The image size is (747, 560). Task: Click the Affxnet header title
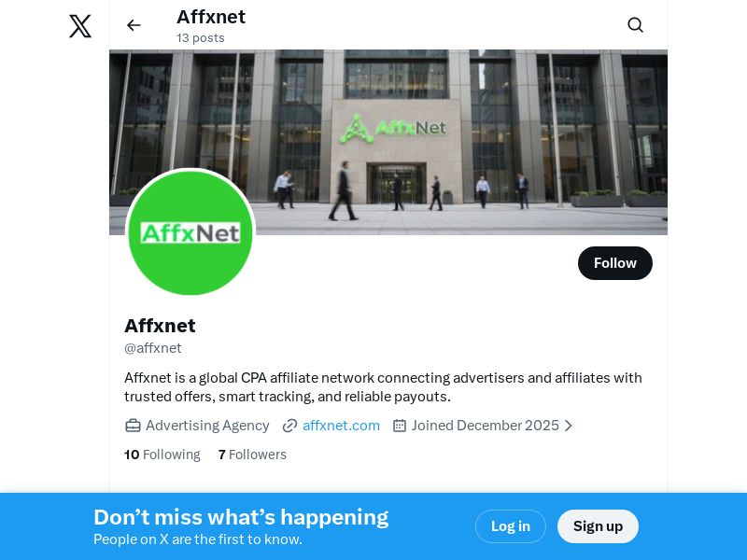[x=211, y=17]
